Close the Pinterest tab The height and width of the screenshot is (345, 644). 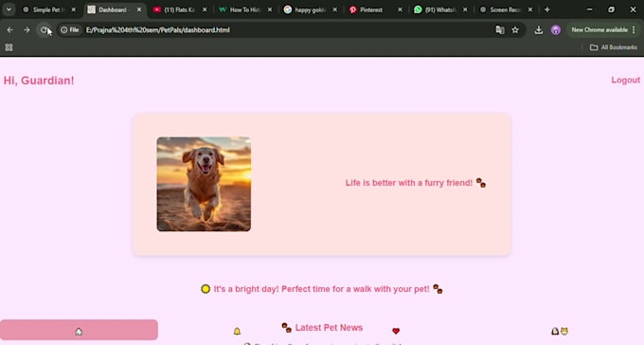(x=400, y=9)
